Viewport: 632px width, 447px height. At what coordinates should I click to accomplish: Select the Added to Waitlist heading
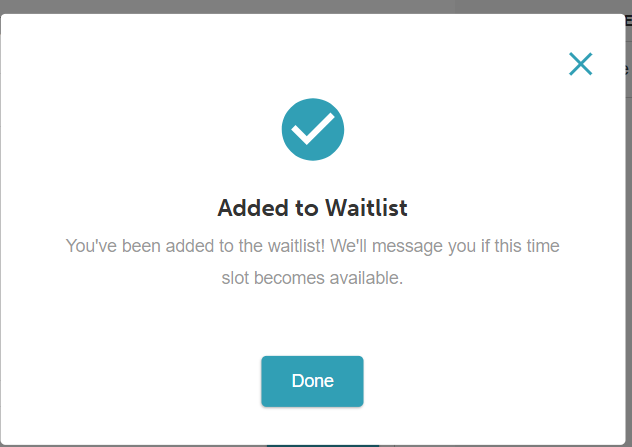click(312, 208)
